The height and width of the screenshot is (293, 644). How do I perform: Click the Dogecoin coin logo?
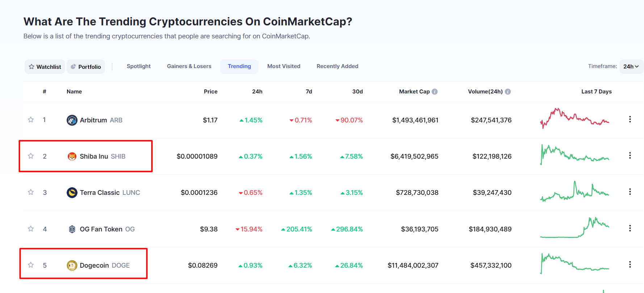pyautogui.click(x=72, y=265)
